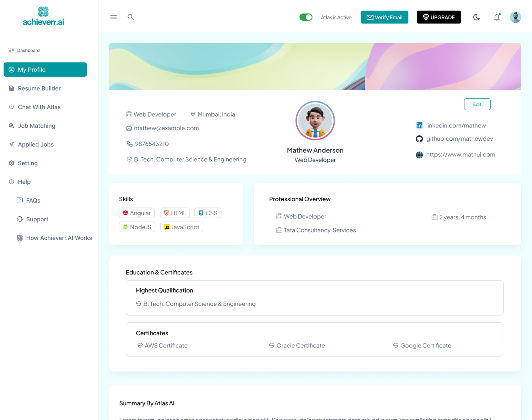Viewport: 532px width, 420px height.
Task: Click the Verify Email button
Action: point(384,17)
